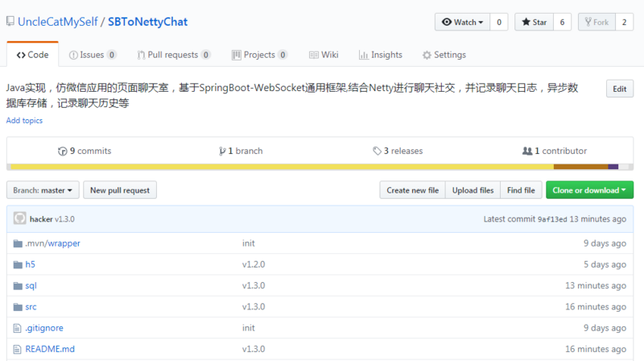The width and height of the screenshot is (644, 361).
Task: Open the latest commit hash 9af13ed
Action: (x=552, y=219)
